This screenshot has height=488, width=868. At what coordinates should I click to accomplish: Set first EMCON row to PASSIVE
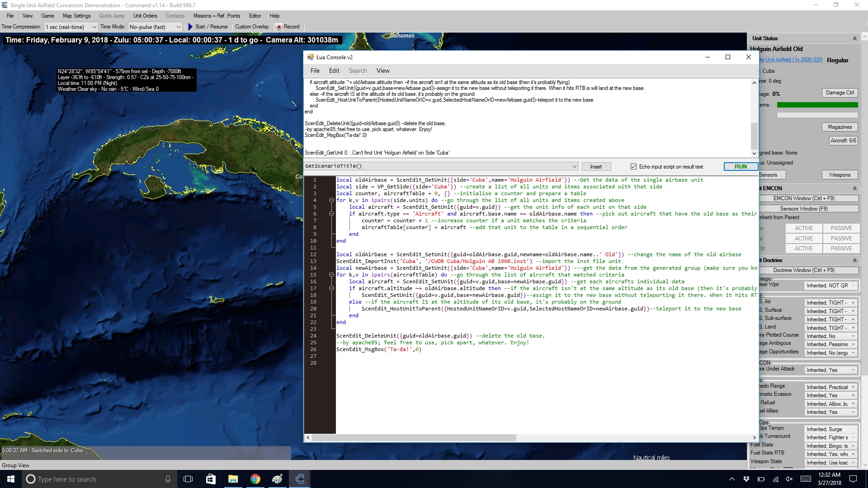coord(841,228)
